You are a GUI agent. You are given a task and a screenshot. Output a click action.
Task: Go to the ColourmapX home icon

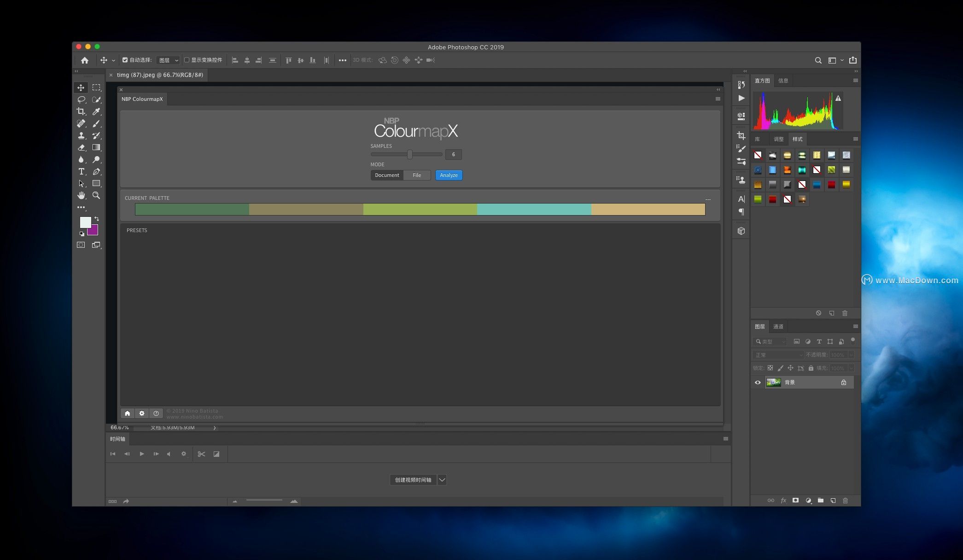point(128,414)
